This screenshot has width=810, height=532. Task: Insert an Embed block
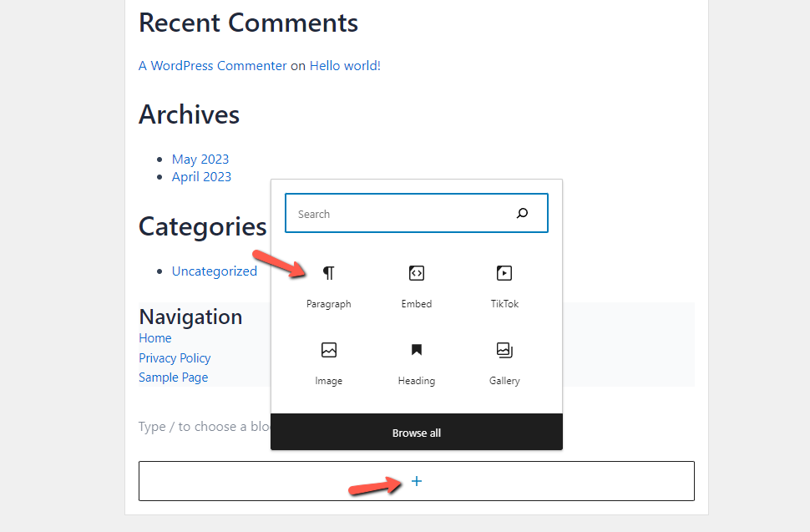point(416,273)
